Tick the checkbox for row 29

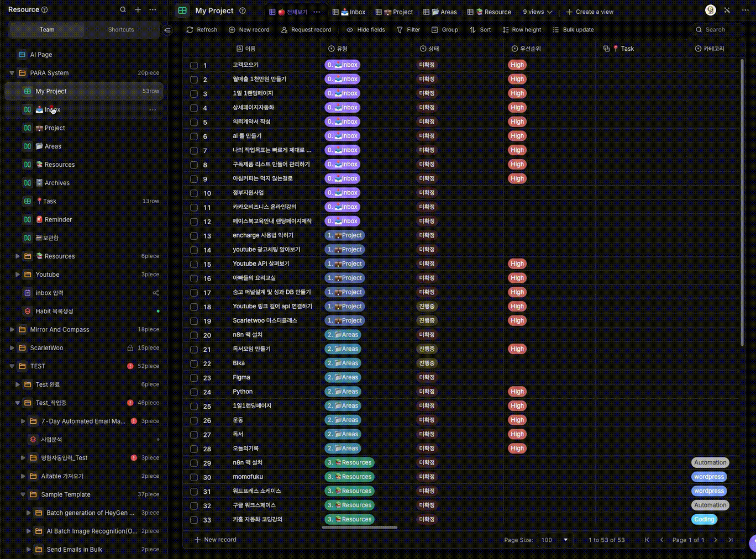tap(194, 463)
